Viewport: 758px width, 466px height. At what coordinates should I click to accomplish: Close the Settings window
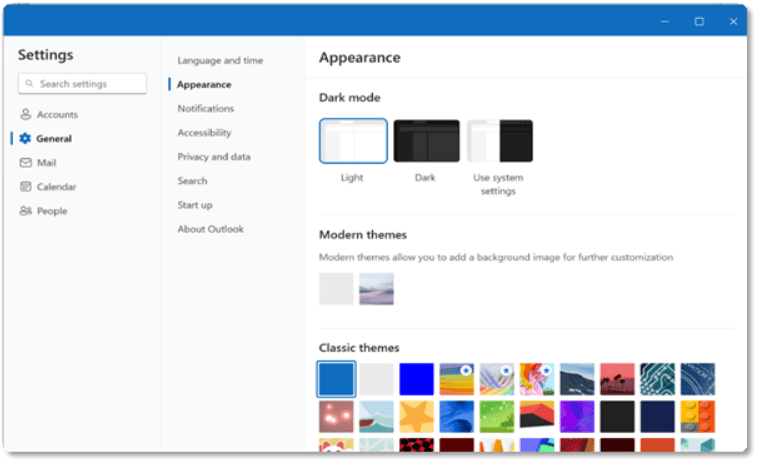[733, 21]
